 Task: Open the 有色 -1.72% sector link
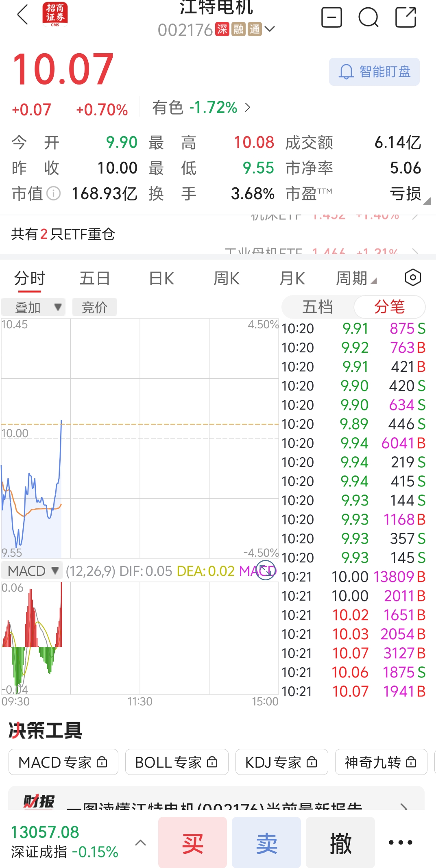pyautogui.click(x=201, y=108)
